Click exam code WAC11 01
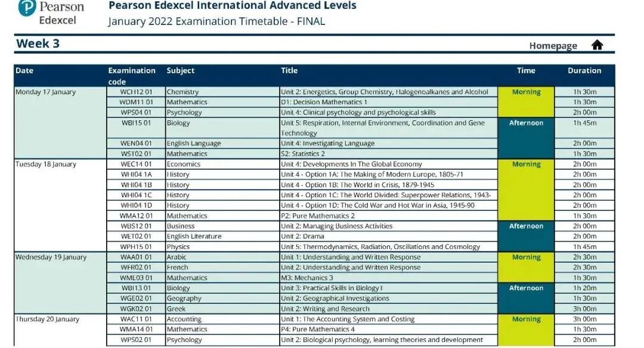This screenshot has height=348, width=644. pos(136,319)
